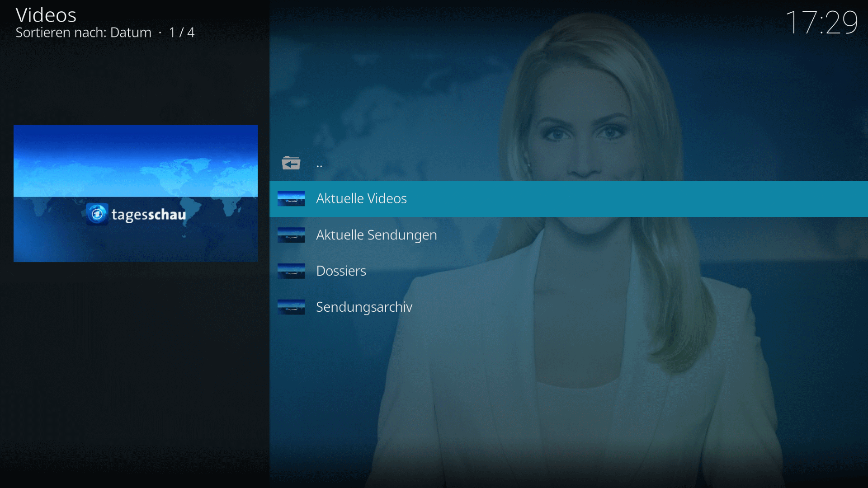868x488 pixels.
Task: Select the '..' parent directory entry
Action: point(320,164)
